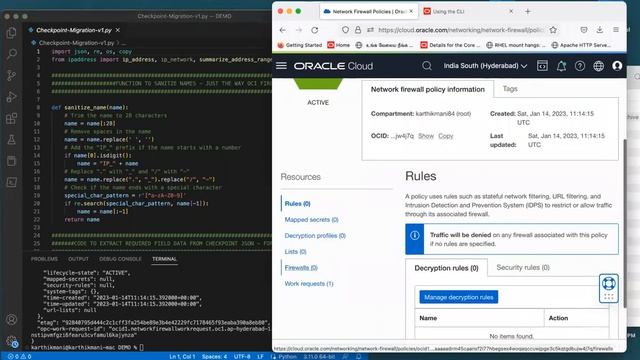Open Details for the Core bookmark
Screen dimensions: 640x360
pyautogui.click(x=450, y=45)
